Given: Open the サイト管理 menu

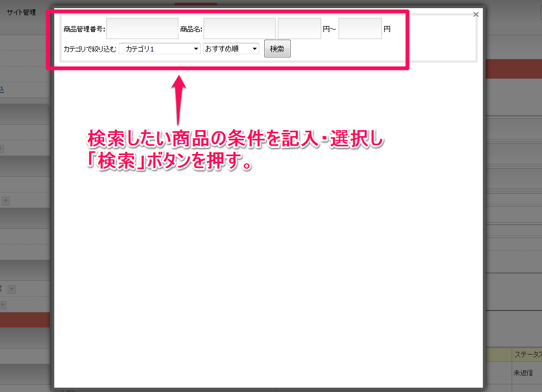Looking at the screenshot, I should [x=22, y=12].
